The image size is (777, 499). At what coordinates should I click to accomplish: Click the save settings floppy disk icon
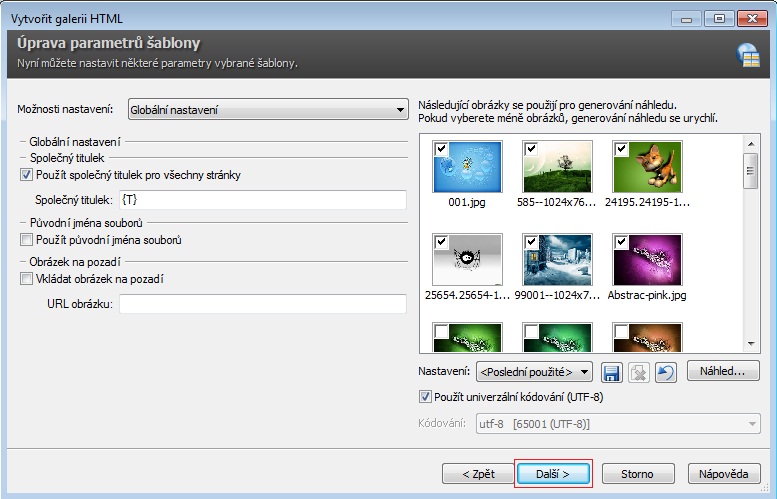pyautogui.click(x=611, y=372)
